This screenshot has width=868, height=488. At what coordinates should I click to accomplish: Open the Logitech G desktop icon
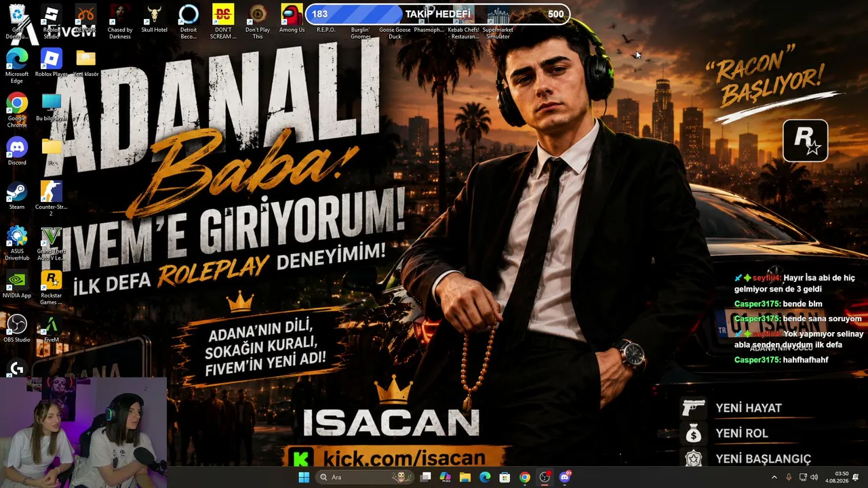(x=17, y=368)
